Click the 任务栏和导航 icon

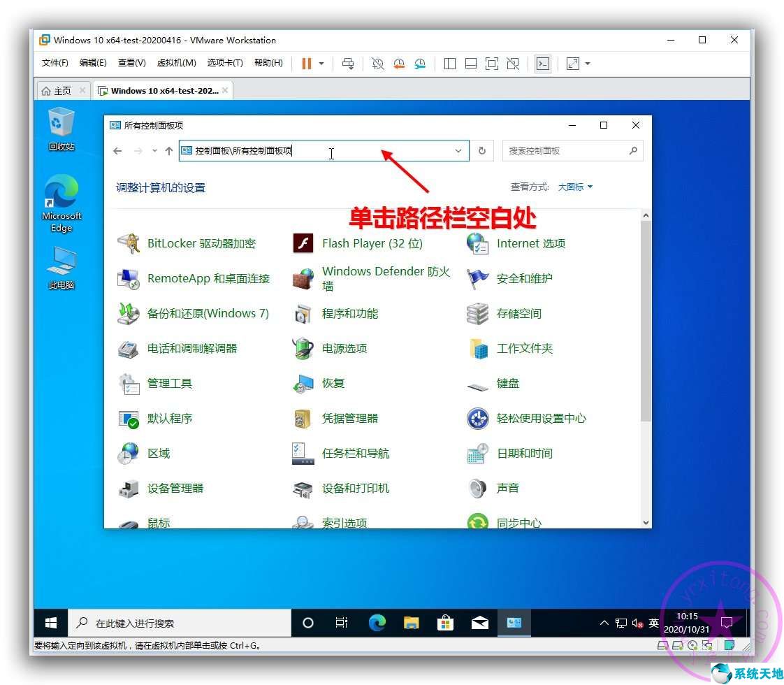[x=303, y=454]
